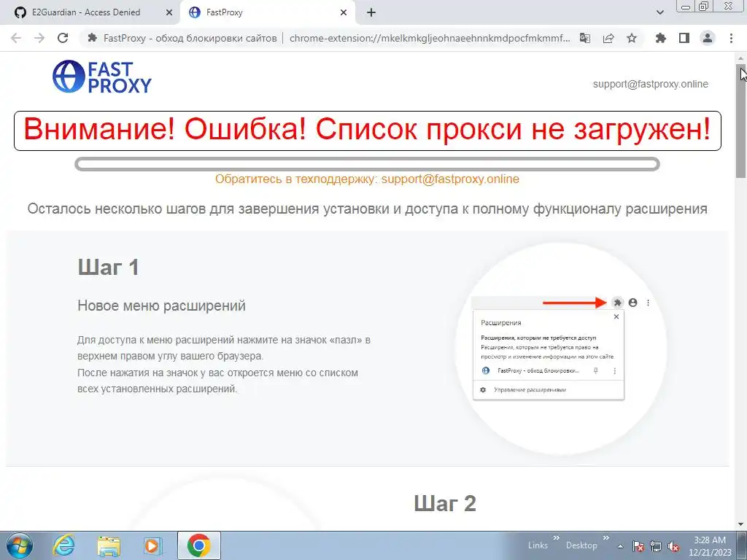Open the translate page icon

585,38
